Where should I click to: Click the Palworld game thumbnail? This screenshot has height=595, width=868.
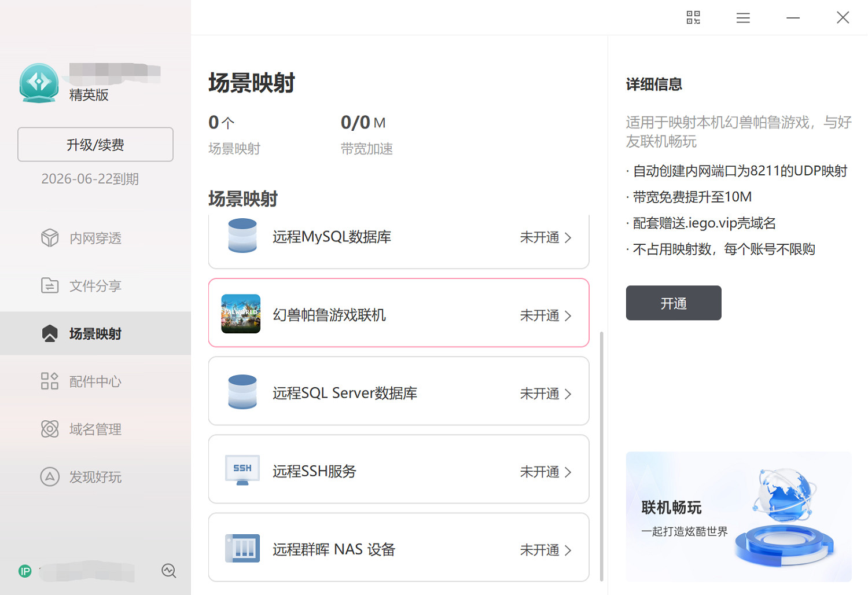tap(241, 314)
